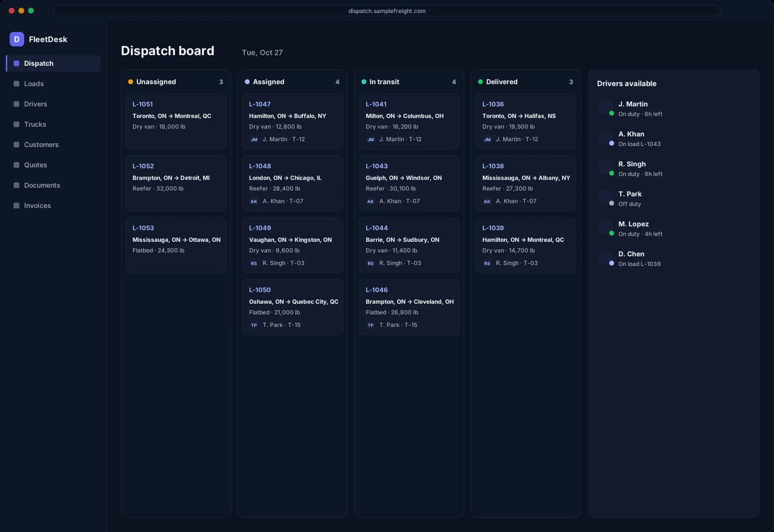
Task: Go to the Drivers page
Action: point(53,104)
